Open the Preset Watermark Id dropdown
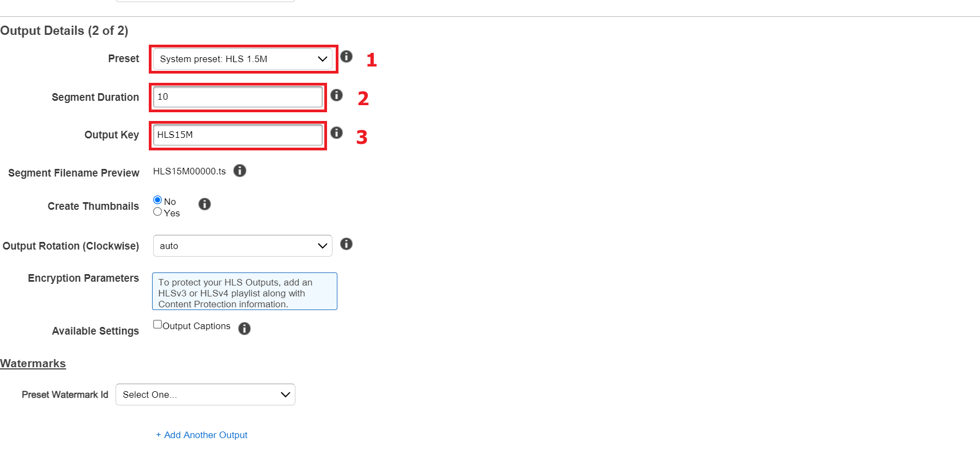Screen dimensions: 980x449 pos(205,395)
